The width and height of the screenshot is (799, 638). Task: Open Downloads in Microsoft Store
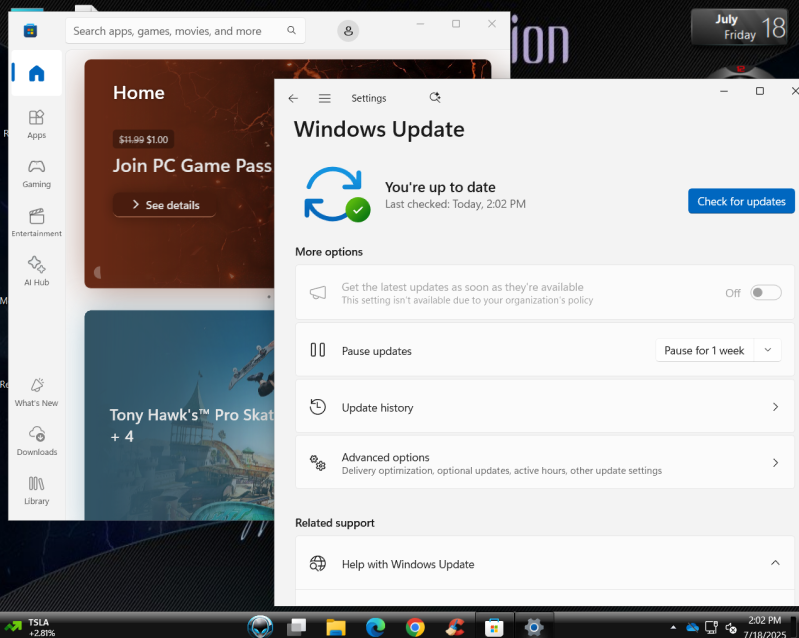(x=36, y=441)
